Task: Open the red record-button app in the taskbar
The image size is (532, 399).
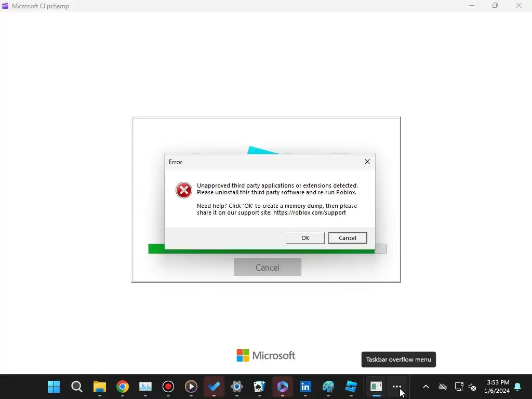Action: 168,387
